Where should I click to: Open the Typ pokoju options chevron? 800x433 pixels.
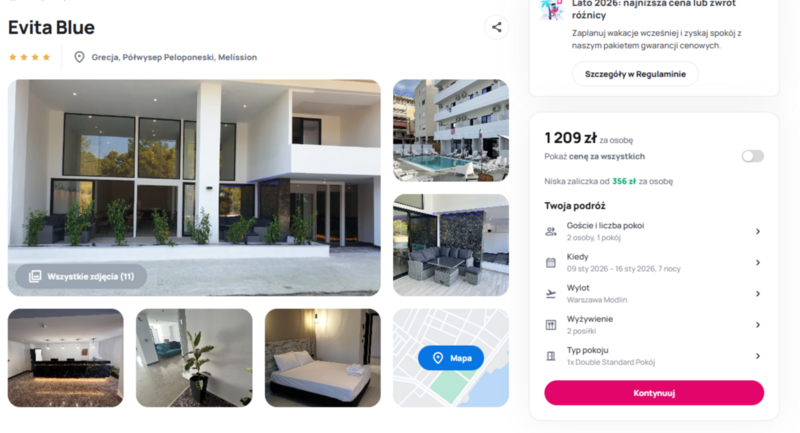pyautogui.click(x=758, y=356)
